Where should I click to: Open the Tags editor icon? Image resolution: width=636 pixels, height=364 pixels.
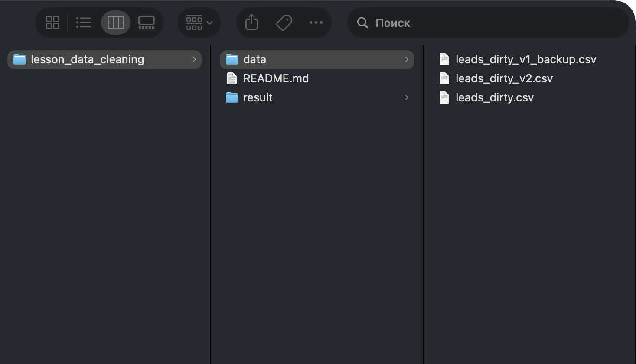tap(284, 23)
